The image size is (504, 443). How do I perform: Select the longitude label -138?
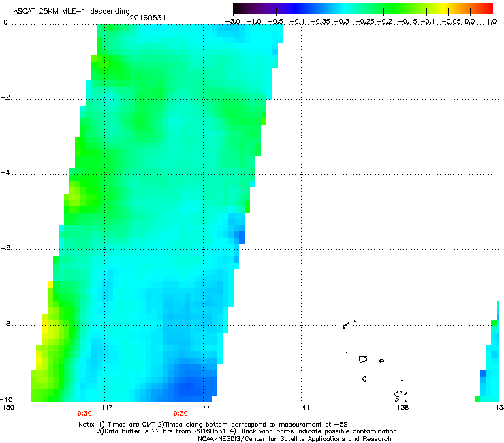coord(400,408)
